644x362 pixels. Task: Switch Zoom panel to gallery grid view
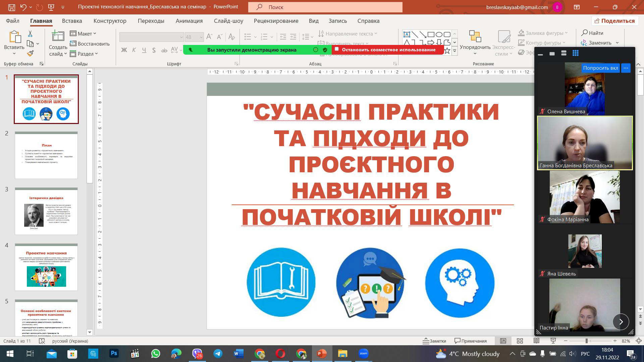point(576,53)
